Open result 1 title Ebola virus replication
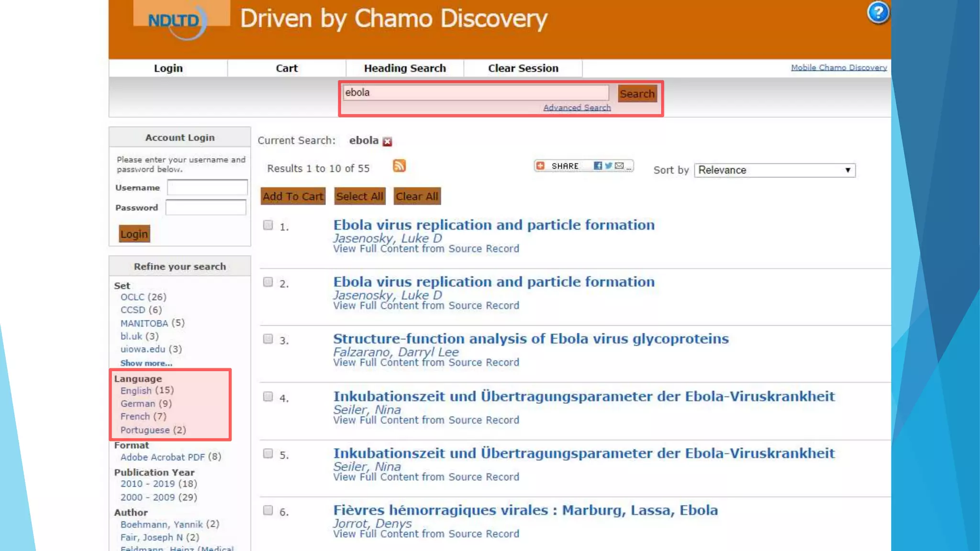This screenshot has height=551, width=980. (x=494, y=225)
